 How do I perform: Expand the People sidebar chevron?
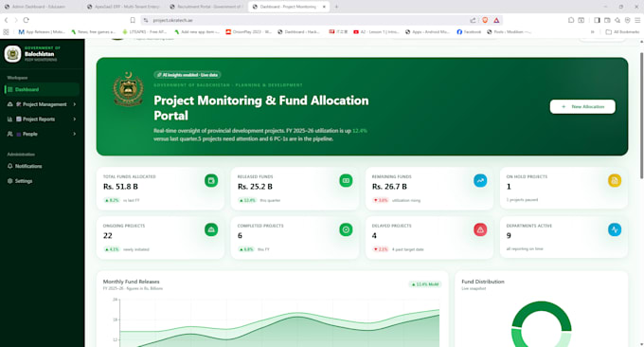(x=74, y=134)
